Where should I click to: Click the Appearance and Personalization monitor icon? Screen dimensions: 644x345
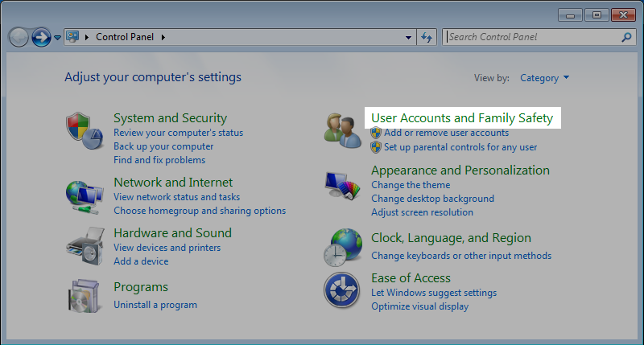click(342, 186)
